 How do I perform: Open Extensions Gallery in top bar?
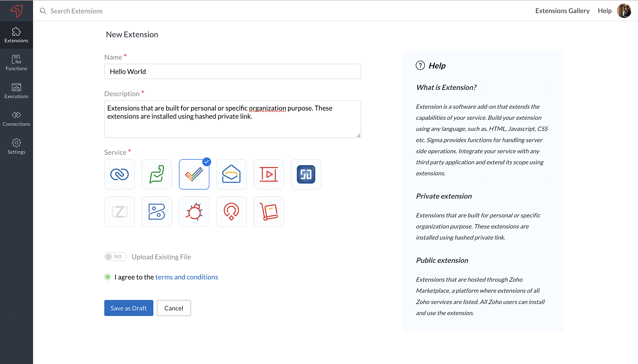point(562,11)
